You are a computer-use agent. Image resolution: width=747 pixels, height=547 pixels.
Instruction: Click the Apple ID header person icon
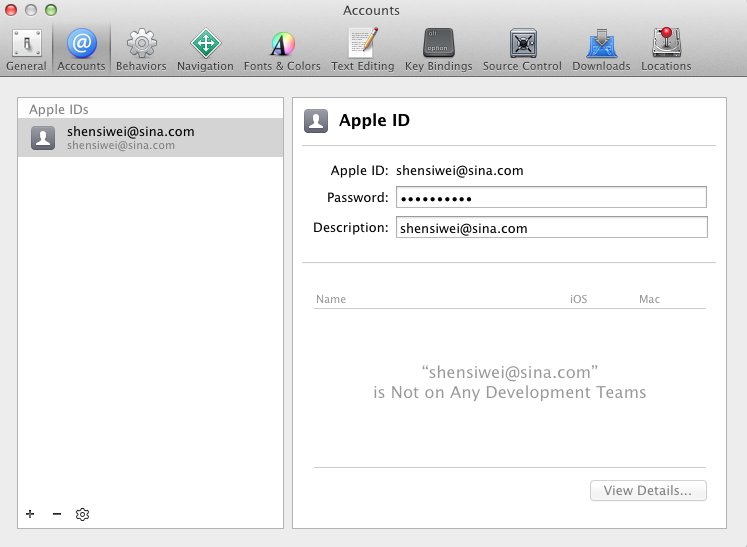[x=316, y=121]
